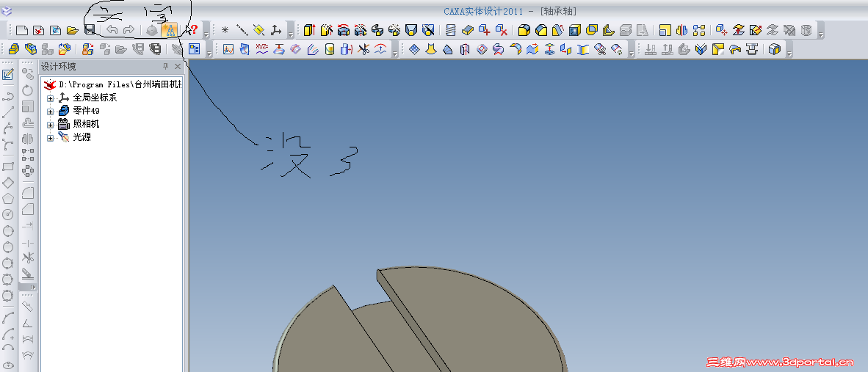The height and width of the screenshot is (372, 868).
Task: Activate the 2D sketch pencil icon
Action: (8, 75)
